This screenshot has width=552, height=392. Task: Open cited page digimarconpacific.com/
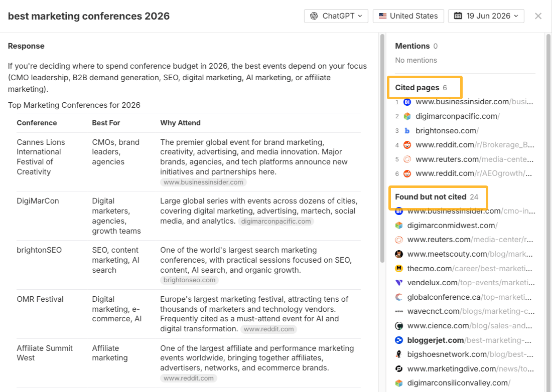pyautogui.click(x=457, y=116)
